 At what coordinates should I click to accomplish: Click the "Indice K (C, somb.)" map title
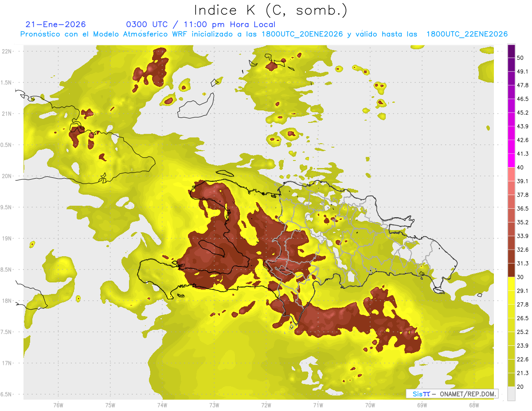[x=271, y=10]
